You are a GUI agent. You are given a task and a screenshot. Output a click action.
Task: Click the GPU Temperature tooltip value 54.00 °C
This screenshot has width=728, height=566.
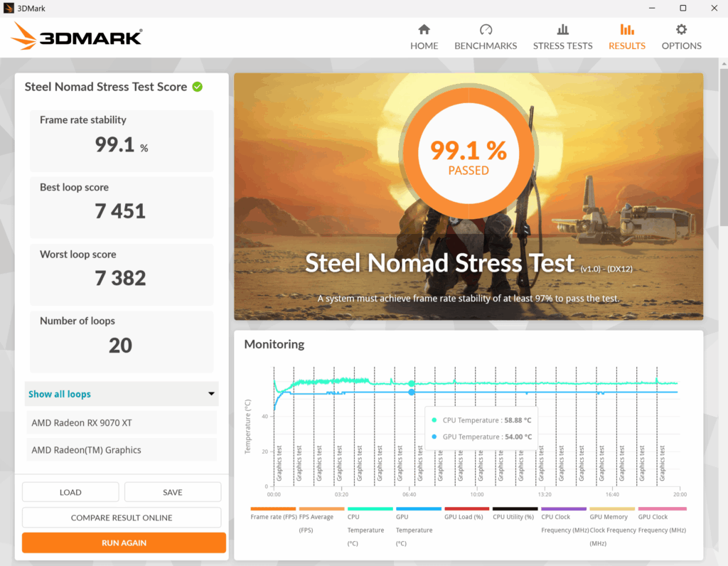point(518,437)
